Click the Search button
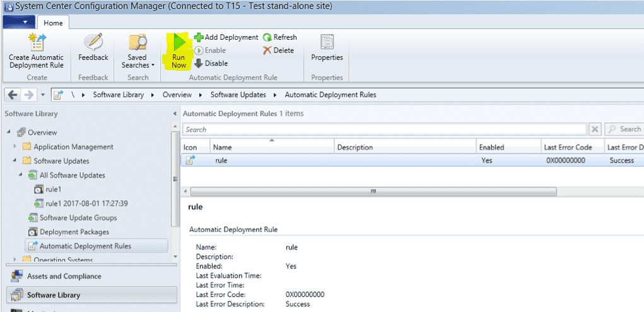Screen dimensions: 644x312 click(624, 129)
